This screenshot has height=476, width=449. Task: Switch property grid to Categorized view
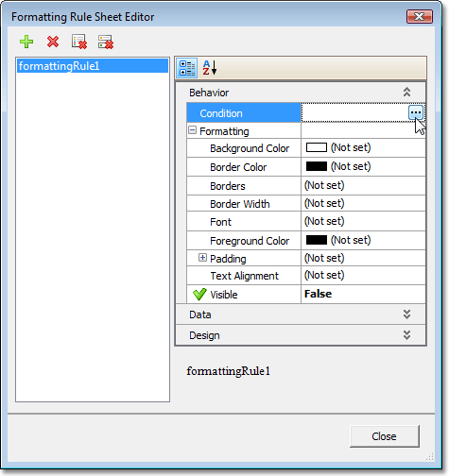[x=187, y=68]
